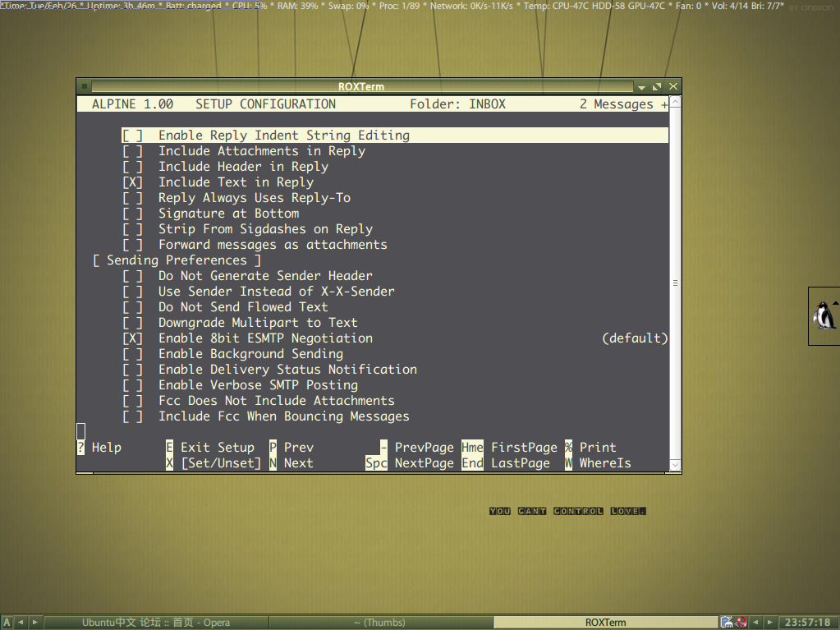The image size is (840, 630).
Task: Check Include Header in Reply
Action: (x=132, y=167)
